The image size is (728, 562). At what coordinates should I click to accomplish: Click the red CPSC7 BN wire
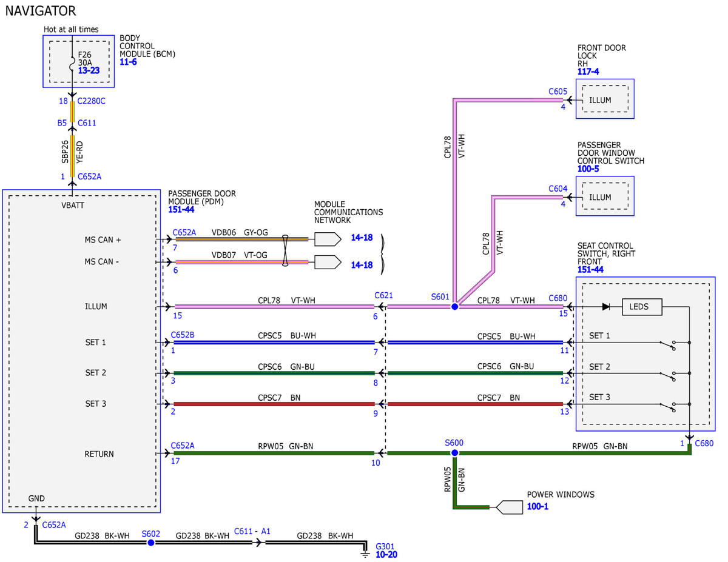(x=274, y=404)
